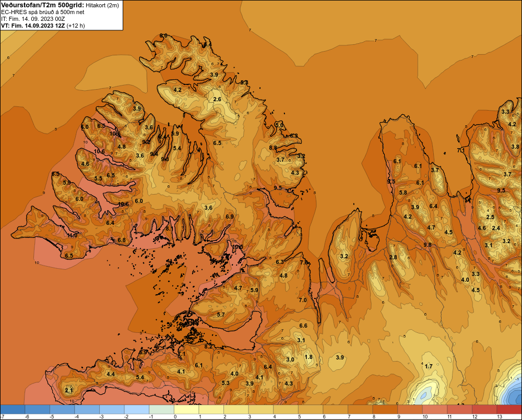Screen dimensions: 522x420
Task: Click the '2.4' temperature value on the map
Action: coord(496,228)
